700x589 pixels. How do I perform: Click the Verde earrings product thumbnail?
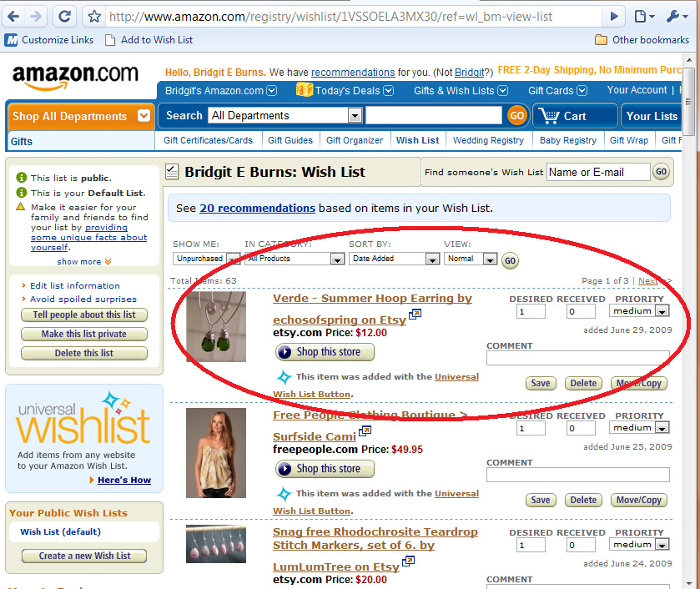[x=216, y=326]
